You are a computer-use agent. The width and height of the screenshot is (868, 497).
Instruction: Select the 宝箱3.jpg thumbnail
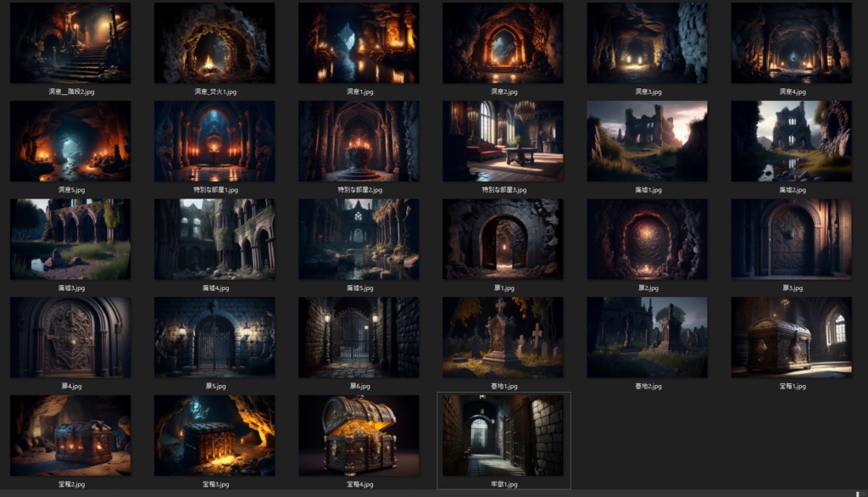(214, 435)
